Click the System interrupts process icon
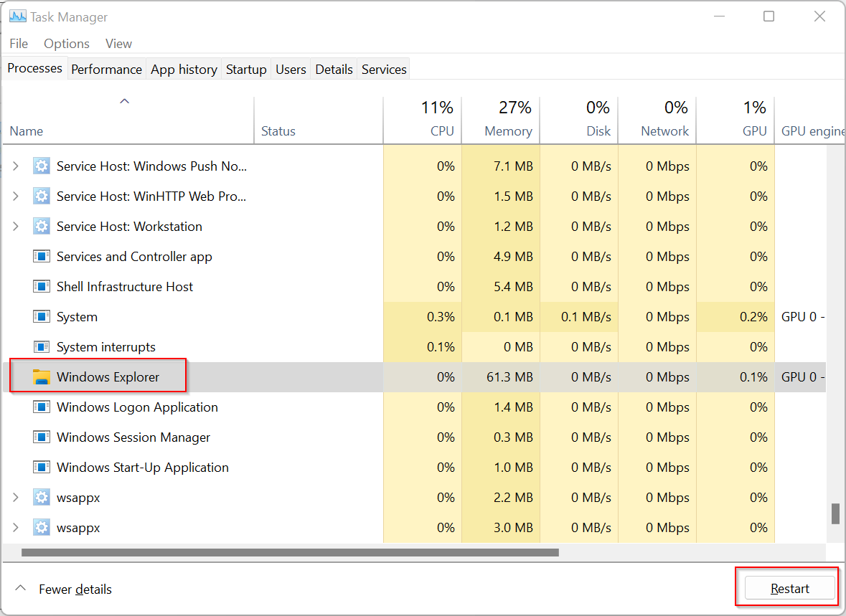This screenshot has height=616, width=846. [x=42, y=347]
